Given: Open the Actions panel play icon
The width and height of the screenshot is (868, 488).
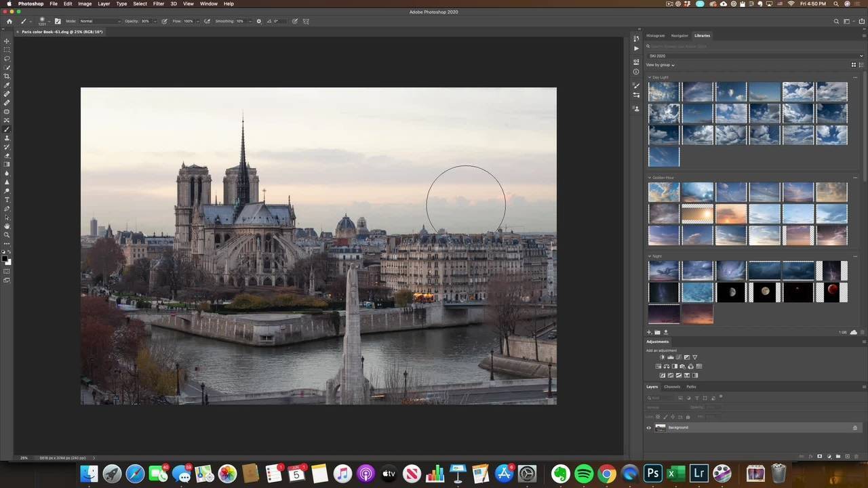Looking at the screenshot, I should pos(636,48).
